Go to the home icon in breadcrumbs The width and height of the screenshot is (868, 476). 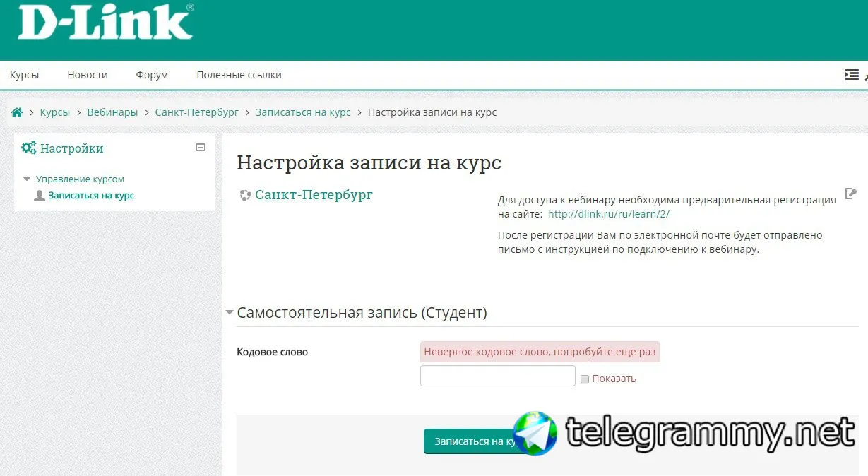click(17, 112)
